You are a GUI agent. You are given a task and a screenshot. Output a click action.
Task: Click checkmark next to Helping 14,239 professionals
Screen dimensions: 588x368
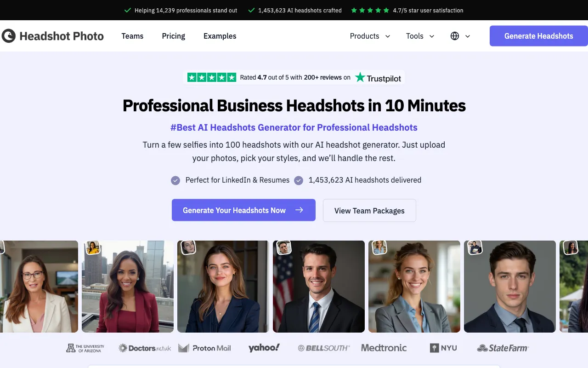[128, 10]
